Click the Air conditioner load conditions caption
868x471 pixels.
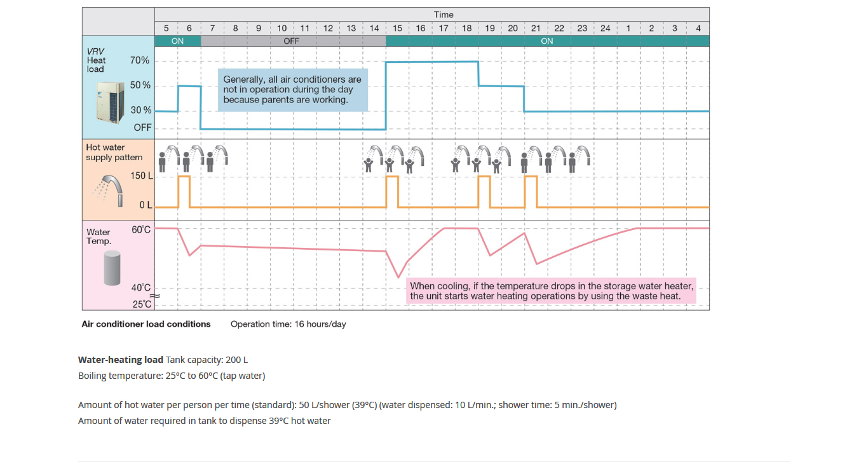[146, 324]
